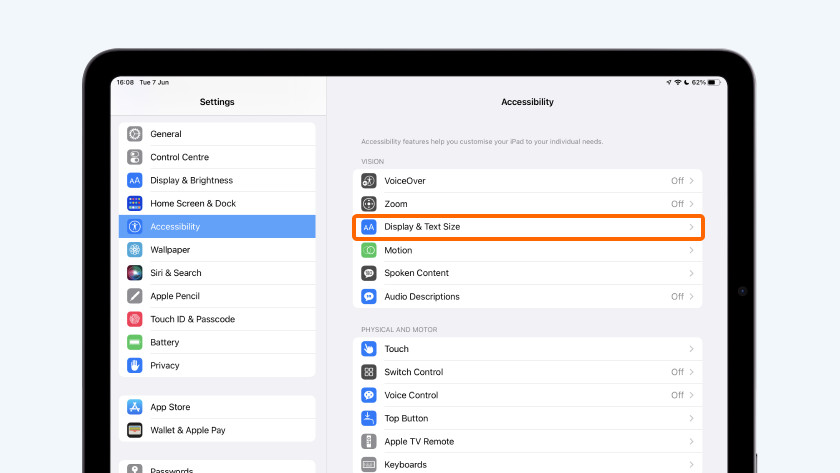
Task: Expand Display & Text Size chevron
Action: (x=691, y=227)
